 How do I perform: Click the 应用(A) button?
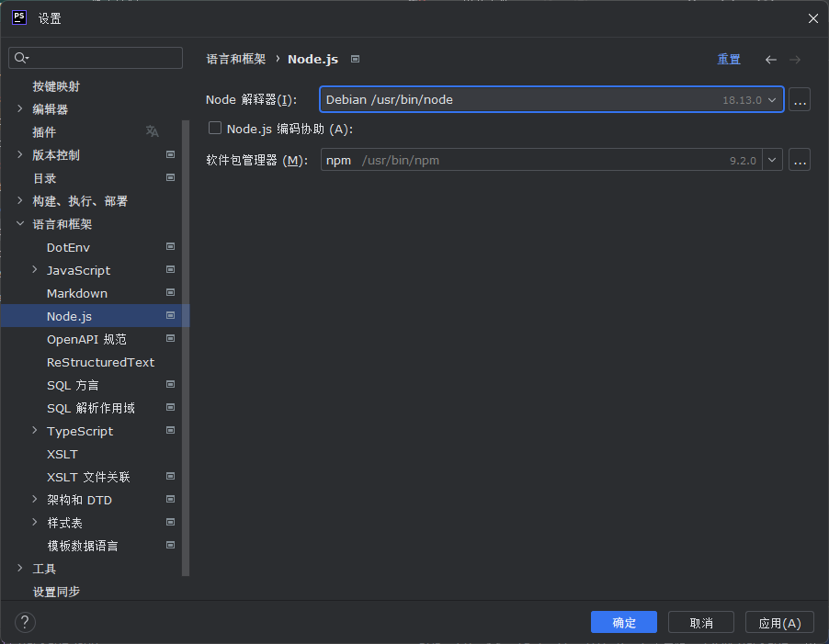779,622
